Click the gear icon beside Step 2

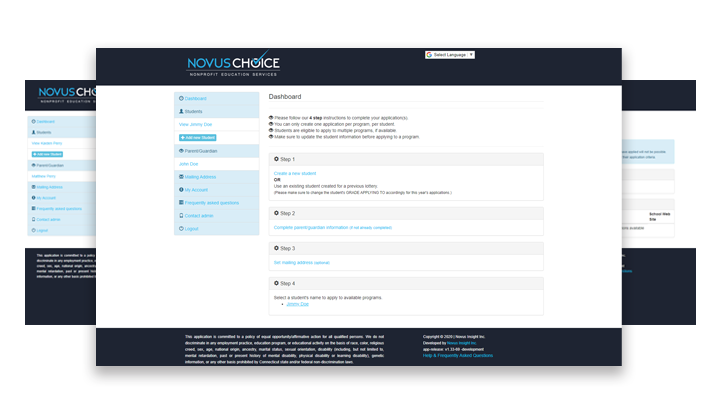(276, 213)
